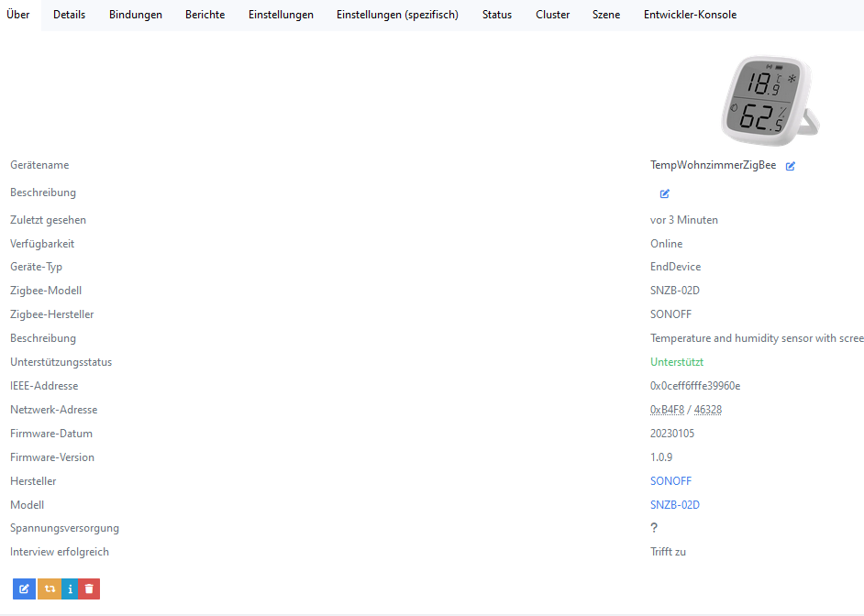Click the edit icon beside Beschreibung
The image size is (864, 616).
coord(665,193)
